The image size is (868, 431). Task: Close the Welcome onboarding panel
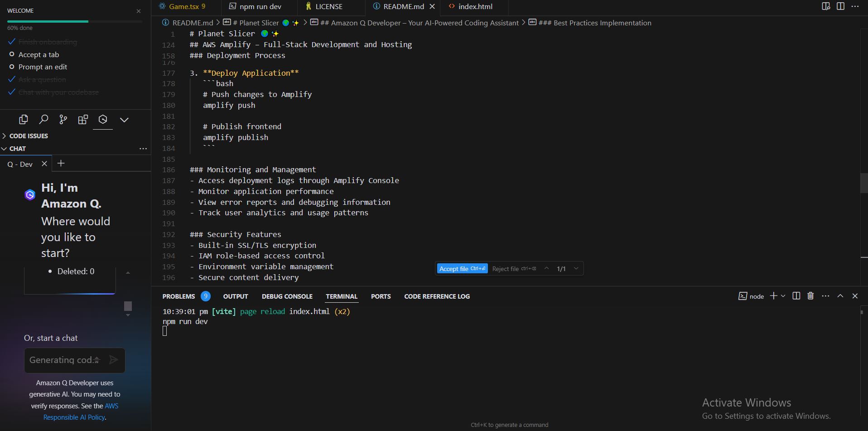point(139,11)
